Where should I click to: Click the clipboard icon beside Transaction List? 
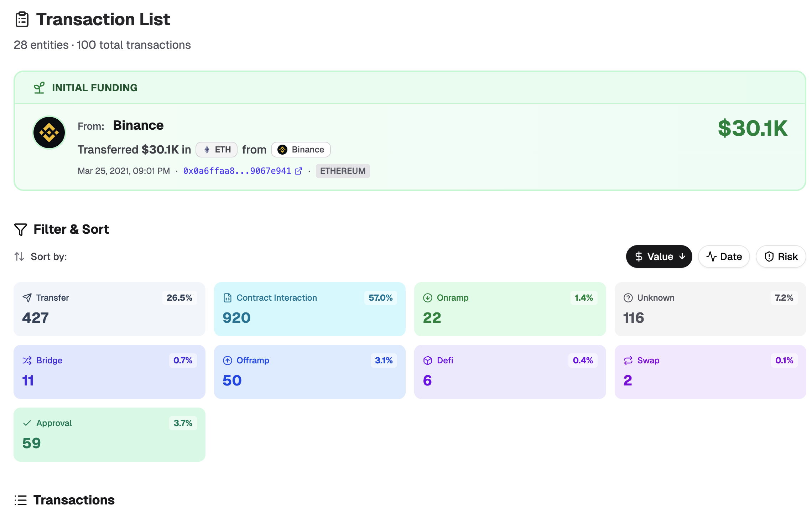click(22, 19)
